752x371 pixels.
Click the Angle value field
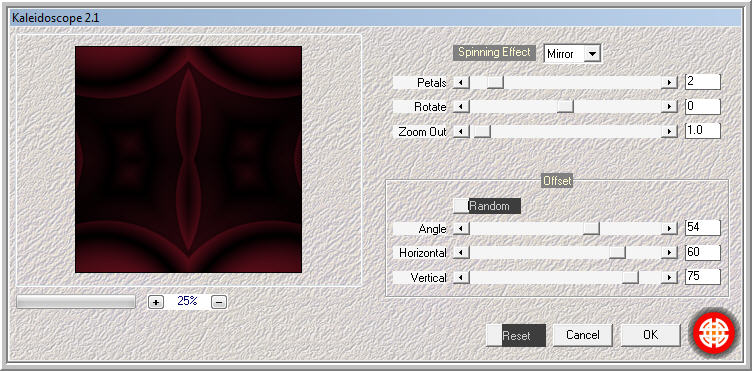(x=703, y=228)
